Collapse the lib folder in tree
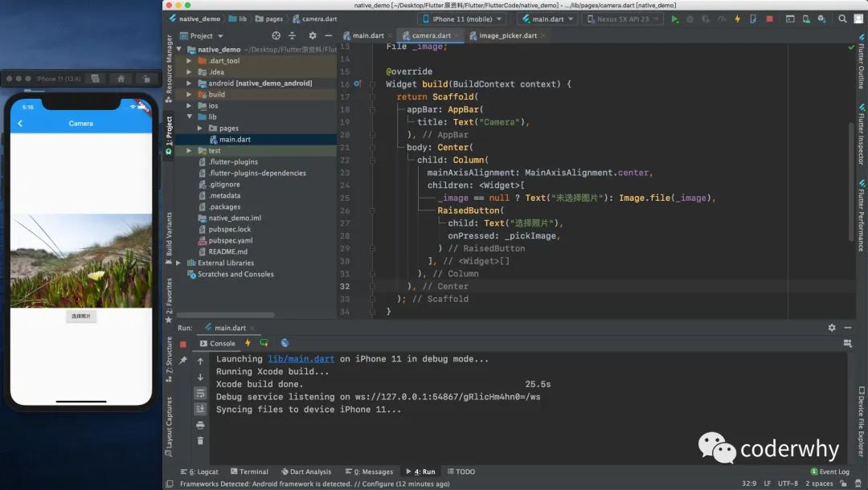The image size is (868, 490). pyautogui.click(x=190, y=116)
